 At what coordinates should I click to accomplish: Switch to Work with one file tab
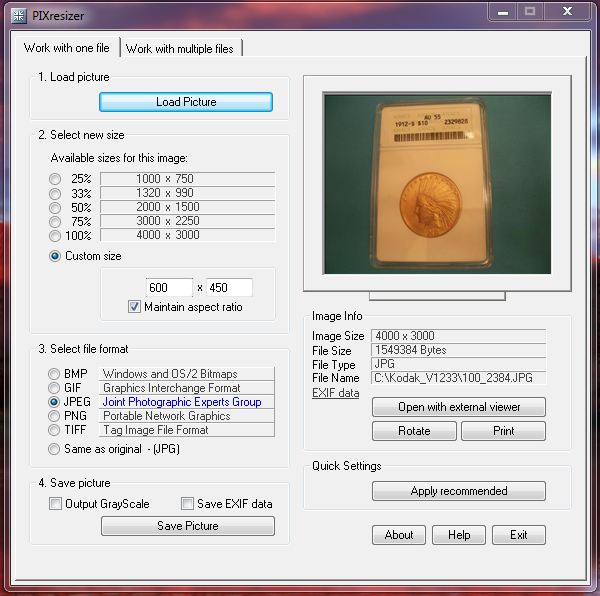click(x=67, y=48)
